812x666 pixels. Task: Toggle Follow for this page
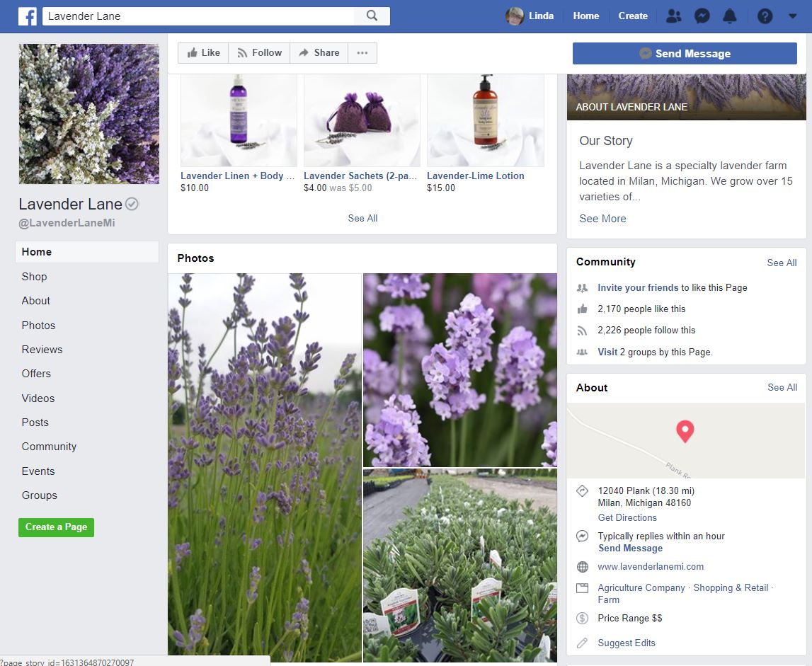click(x=259, y=53)
